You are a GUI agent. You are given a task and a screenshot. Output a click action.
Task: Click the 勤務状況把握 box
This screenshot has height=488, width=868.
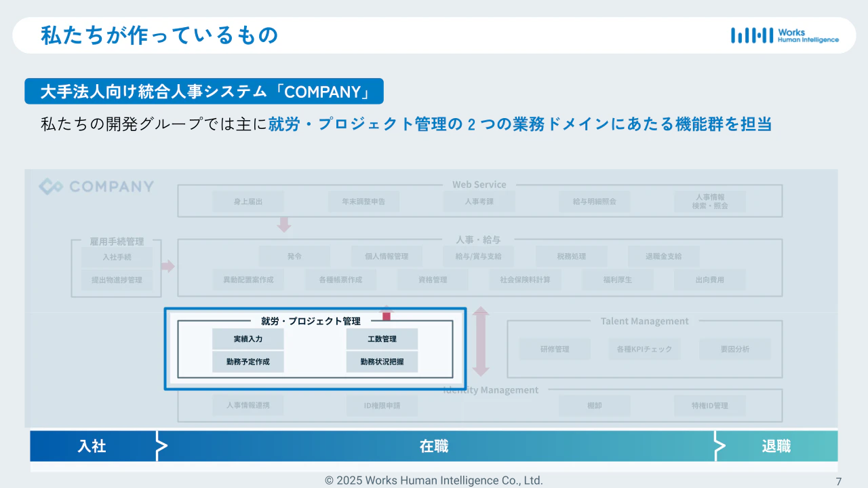(382, 362)
